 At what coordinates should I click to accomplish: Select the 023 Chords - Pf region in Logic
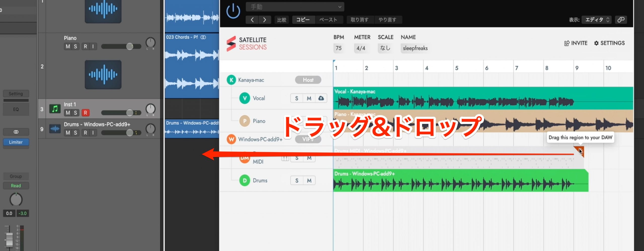192,66
